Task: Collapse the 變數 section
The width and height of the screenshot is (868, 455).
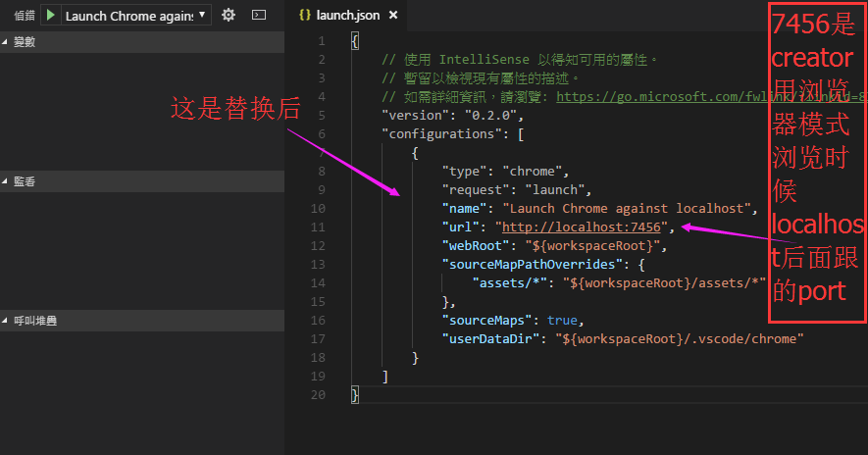Action: tap(24, 41)
